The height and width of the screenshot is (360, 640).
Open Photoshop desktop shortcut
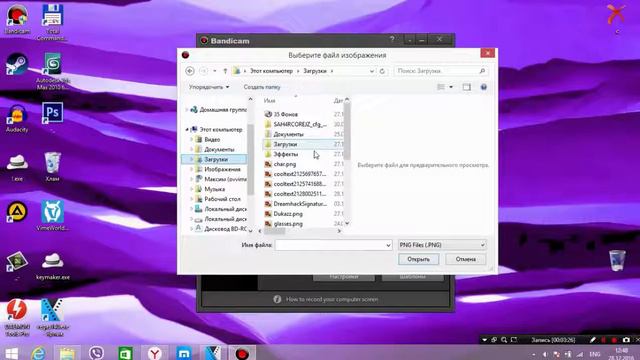point(52,113)
